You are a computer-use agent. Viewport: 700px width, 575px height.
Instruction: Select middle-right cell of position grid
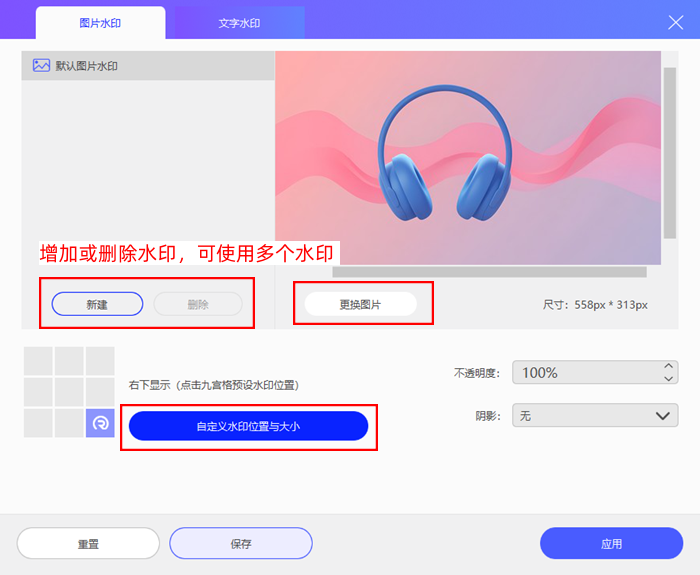pyautogui.click(x=100, y=392)
